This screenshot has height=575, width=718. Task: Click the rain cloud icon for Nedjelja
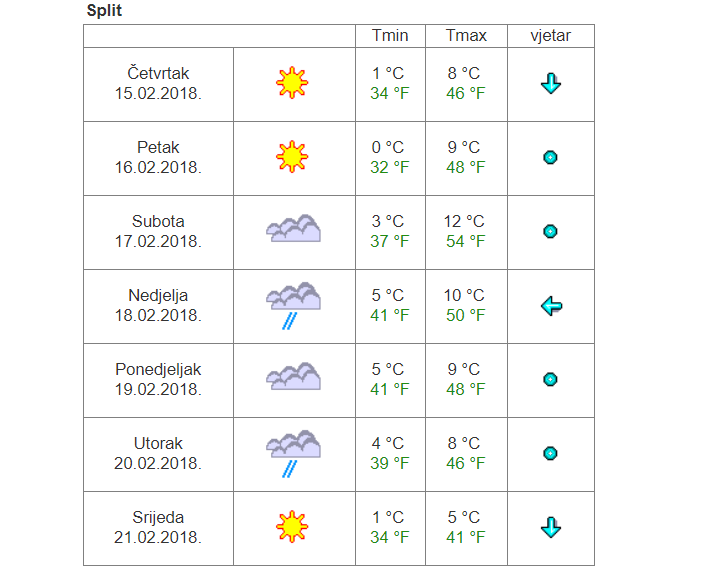[x=294, y=305]
